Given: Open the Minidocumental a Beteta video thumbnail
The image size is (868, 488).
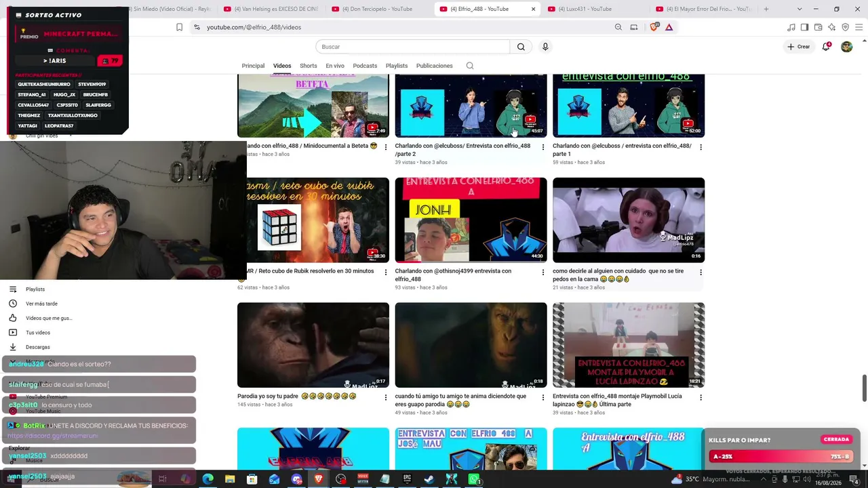Looking at the screenshot, I should (x=313, y=106).
